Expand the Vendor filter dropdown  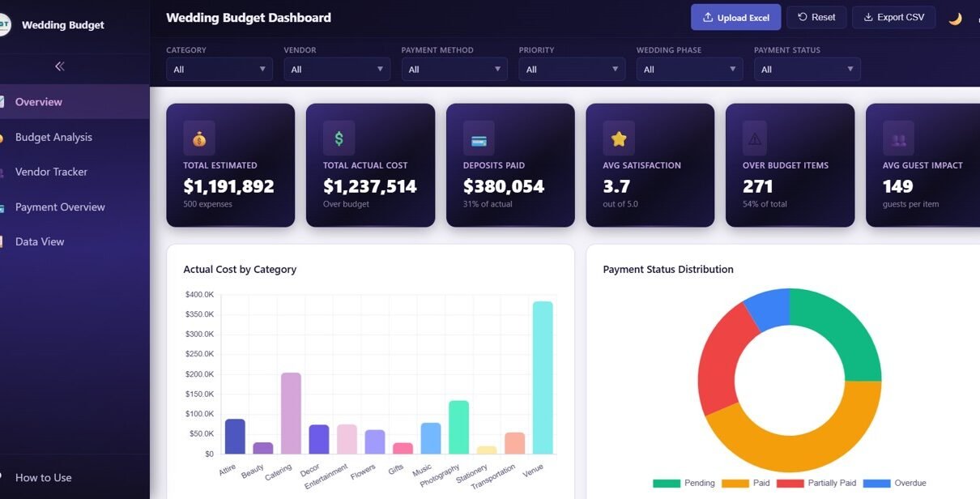[x=337, y=70]
